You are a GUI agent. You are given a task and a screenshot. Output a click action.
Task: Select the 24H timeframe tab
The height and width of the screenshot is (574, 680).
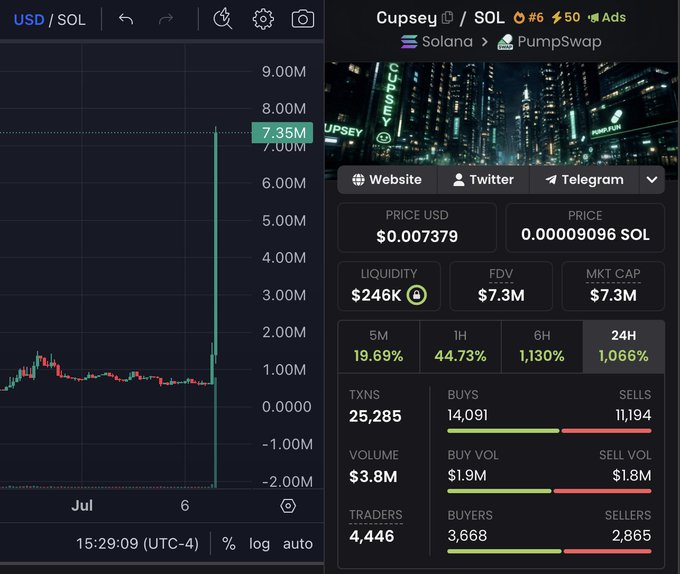click(x=624, y=346)
